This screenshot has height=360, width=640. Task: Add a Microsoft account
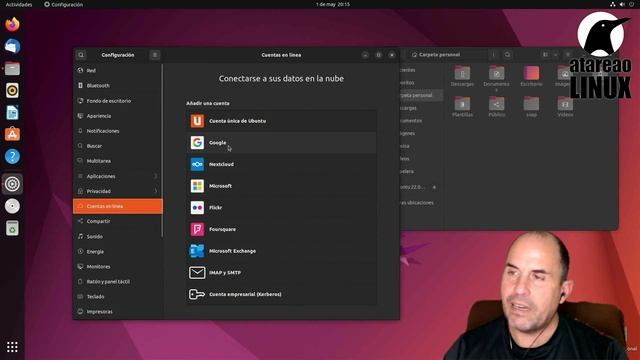pos(281,186)
